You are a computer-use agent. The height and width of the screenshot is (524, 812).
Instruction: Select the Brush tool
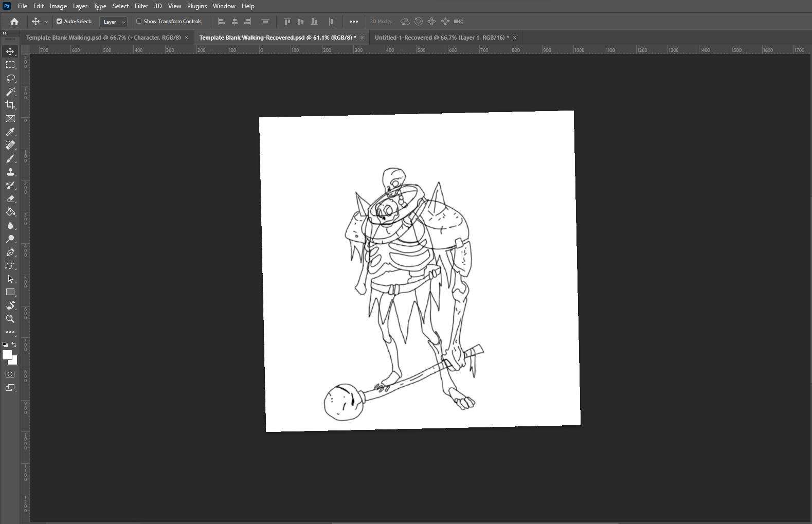[x=10, y=158]
